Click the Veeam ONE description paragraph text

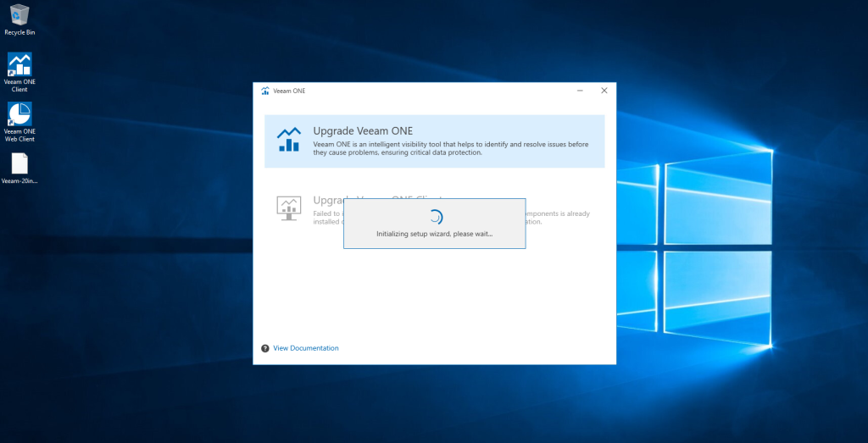coord(451,148)
